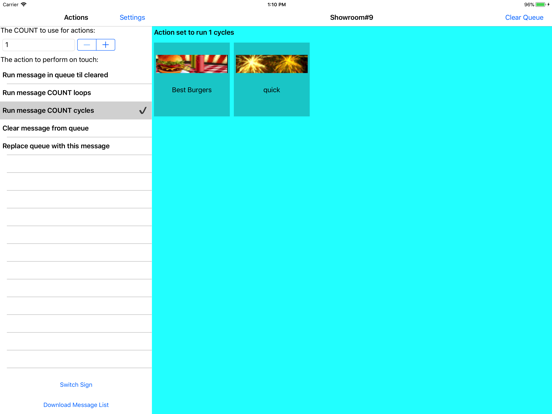This screenshot has width=552, height=414.
Task: Choose Clear message from queue action
Action: [x=76, y=128]
